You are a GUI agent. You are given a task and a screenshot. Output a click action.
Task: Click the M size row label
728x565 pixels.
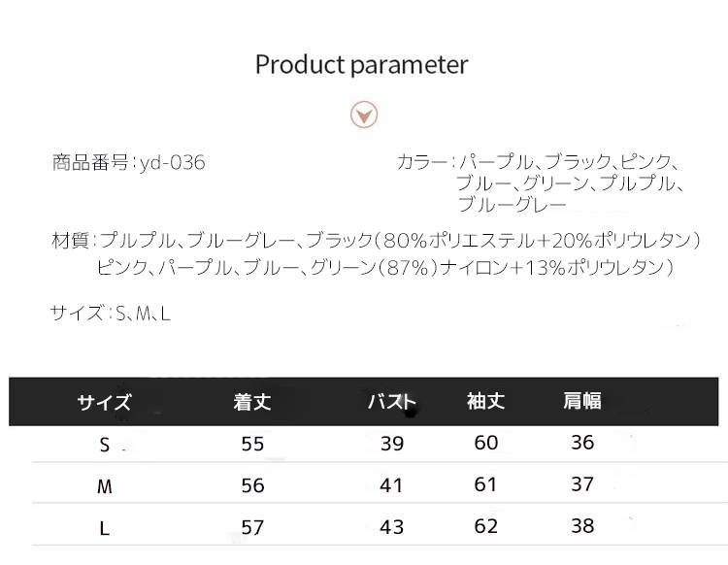pos(104,487)
